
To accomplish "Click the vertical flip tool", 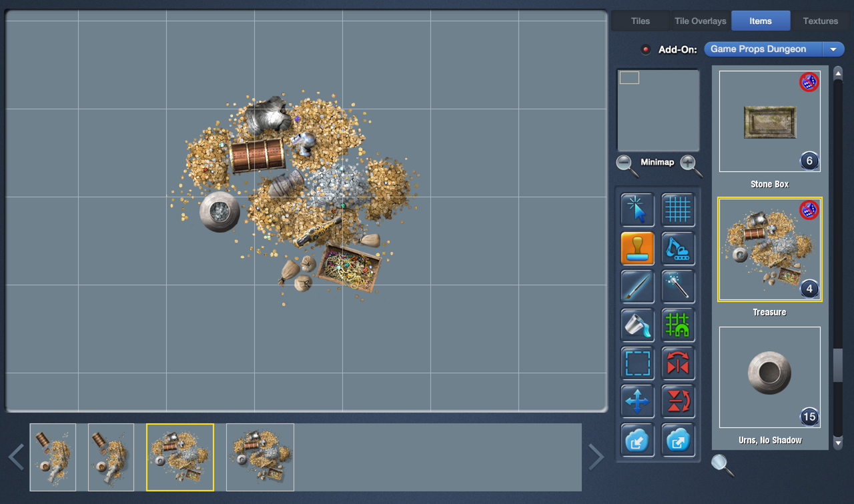I will [678, 401].
